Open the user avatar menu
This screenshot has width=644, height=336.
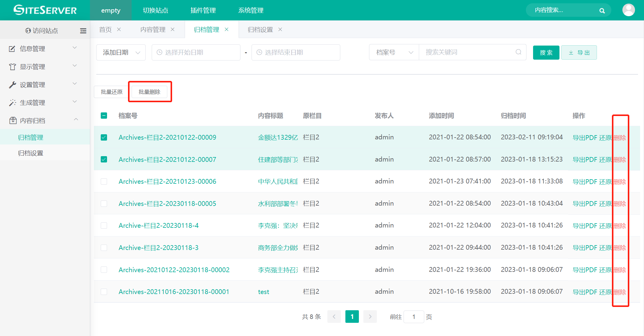pyautogui.click(x=628, y=10)
